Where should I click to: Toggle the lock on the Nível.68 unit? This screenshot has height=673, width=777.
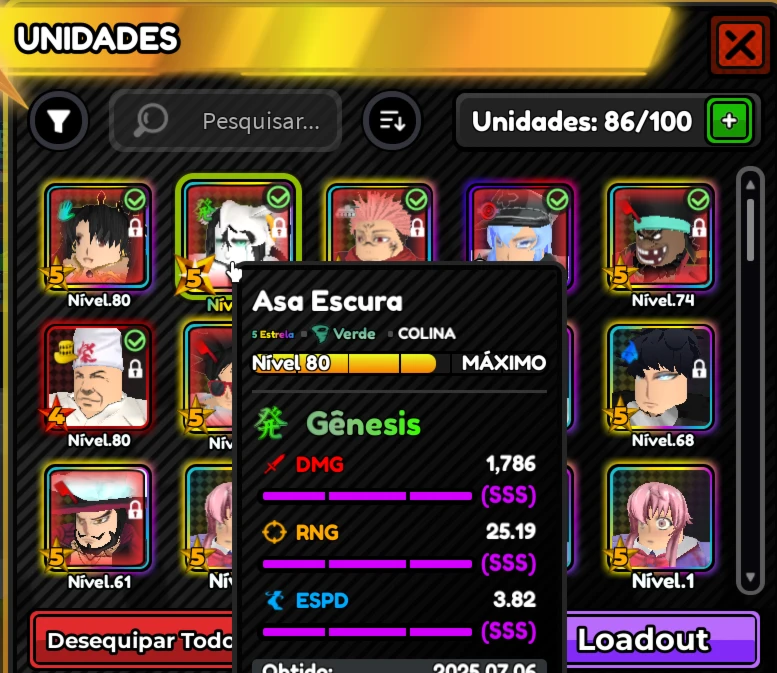[699, 368]
